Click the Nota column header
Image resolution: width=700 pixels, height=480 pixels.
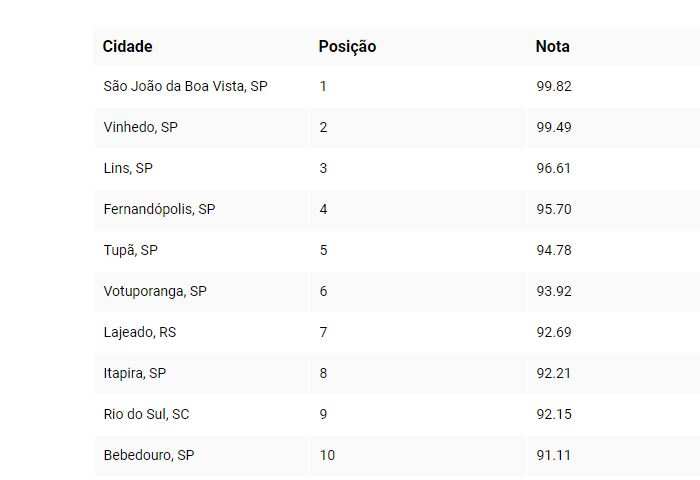point(552,46)
